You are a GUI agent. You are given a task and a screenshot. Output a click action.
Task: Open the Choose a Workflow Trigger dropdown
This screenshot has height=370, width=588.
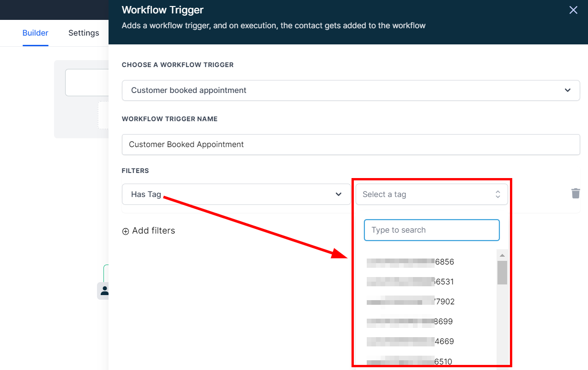pos(351,90)
